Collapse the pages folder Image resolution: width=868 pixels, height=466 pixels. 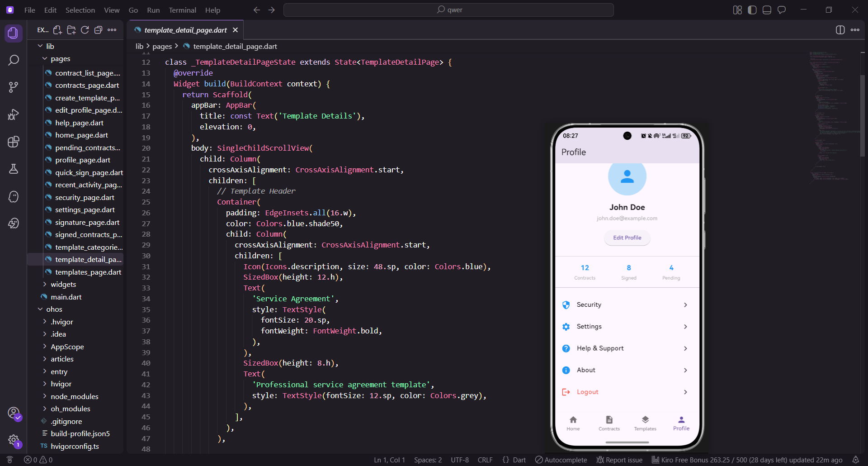click(75, 59)
